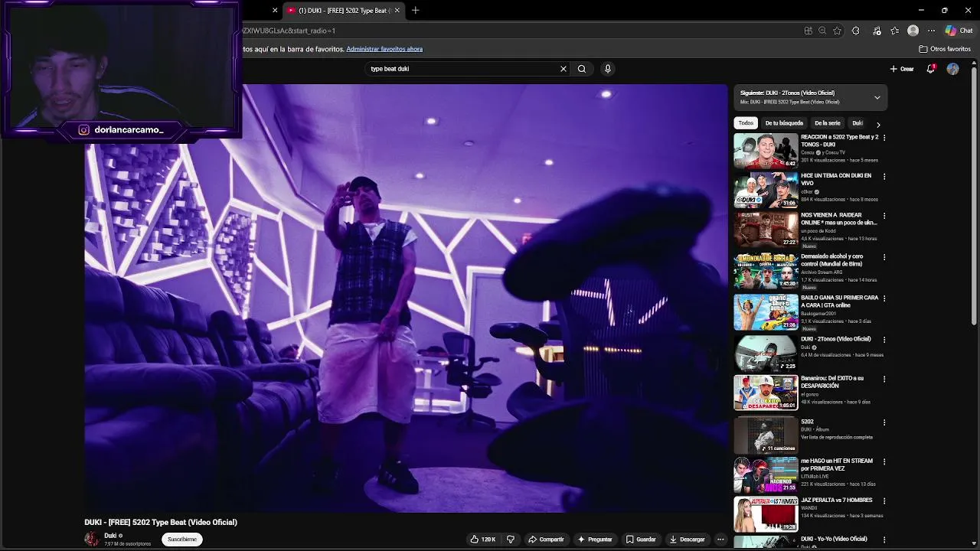Close the DUKI 5202 Type Beat tab
This screenshot has width=980, height=551.
pyautogui.click(x=397, y=10)
